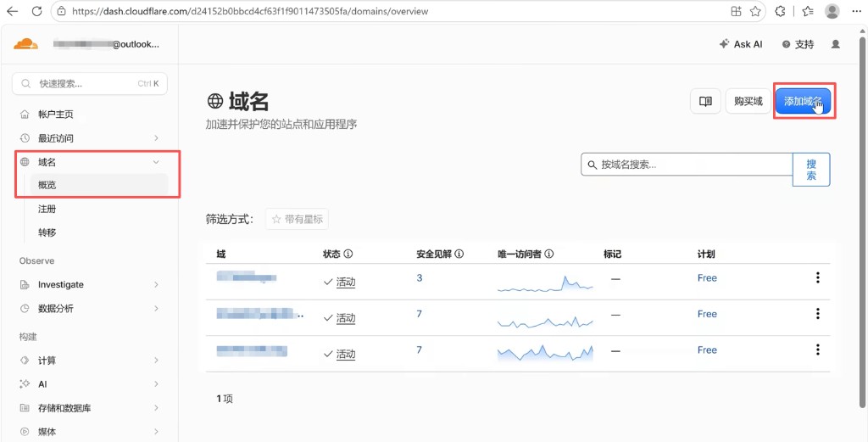Open security insights 7 in third row
The image size is (868, 442).
[x=419, y=350]
